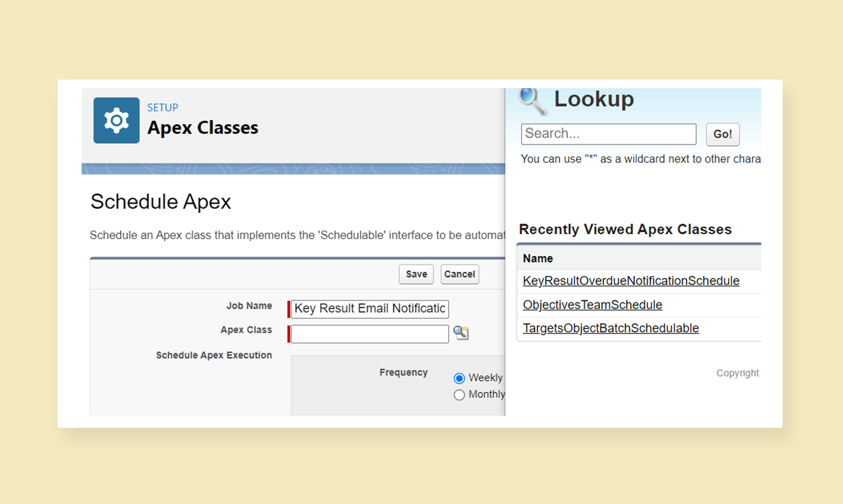843x504 pixels.
Task: Click the empty Apex Class input field
Action: pyautogui.click(x=369, y=334)
